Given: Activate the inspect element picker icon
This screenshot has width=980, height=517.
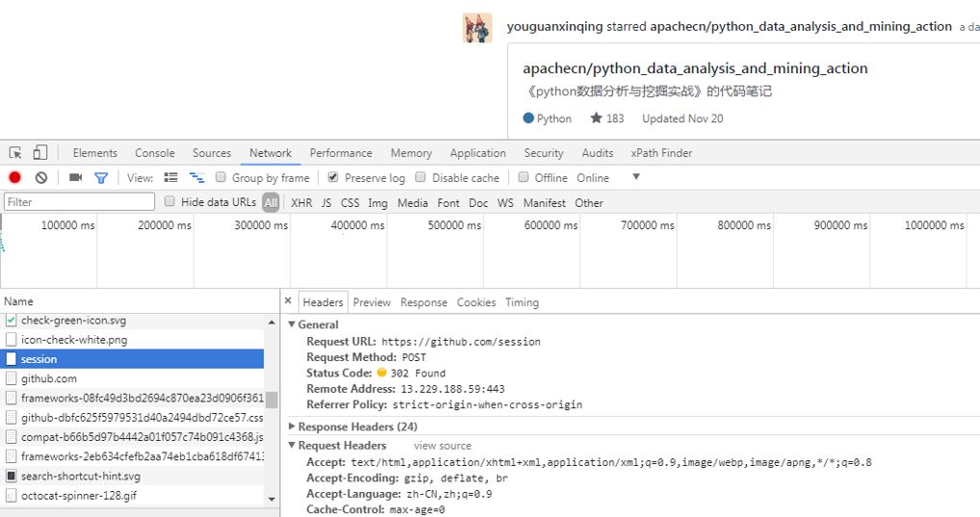Looking at the screenshot, I should [15, 152].
